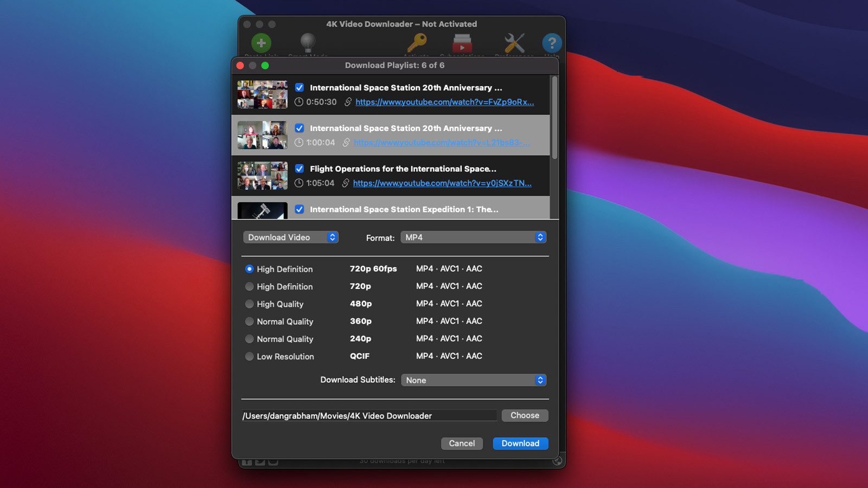Viewport: 868px width, 488px height.
Task: Click thumbnail of first Anniversary video
Action: pos(263,94)
